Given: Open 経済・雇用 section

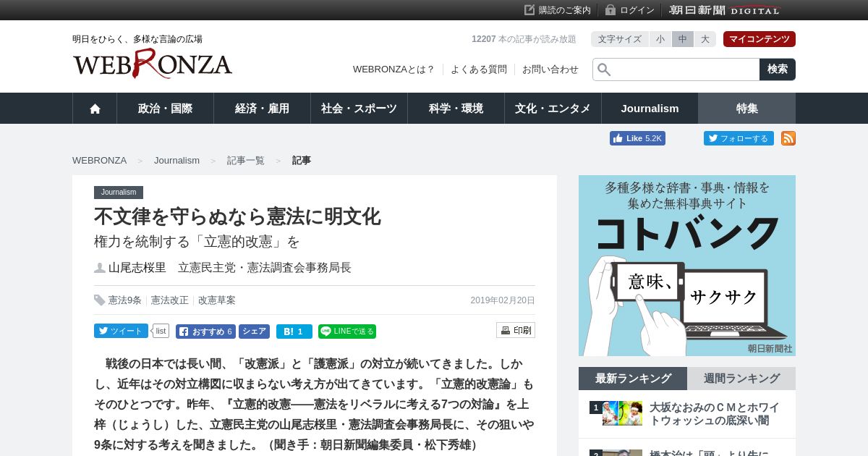Looking at the screenshot, I should point(262,109).
